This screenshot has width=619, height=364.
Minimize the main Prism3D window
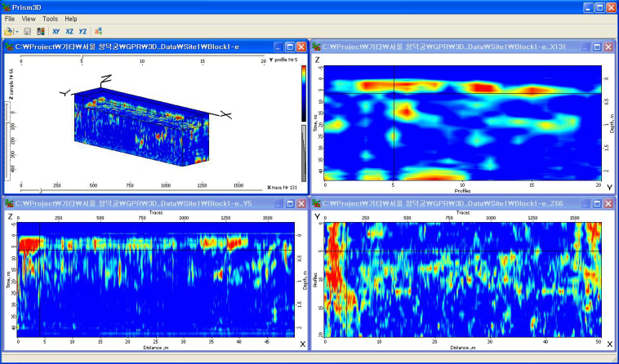coord(589,7)
